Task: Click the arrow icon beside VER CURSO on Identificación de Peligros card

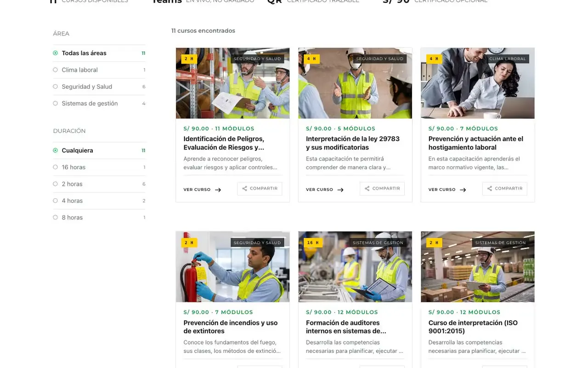Action: tap(218, 190)
